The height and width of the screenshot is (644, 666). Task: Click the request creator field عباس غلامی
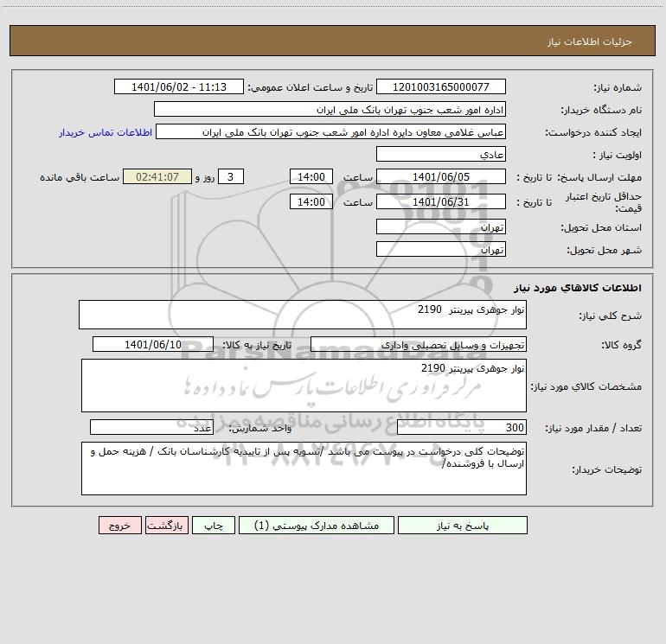pos(330,131)
